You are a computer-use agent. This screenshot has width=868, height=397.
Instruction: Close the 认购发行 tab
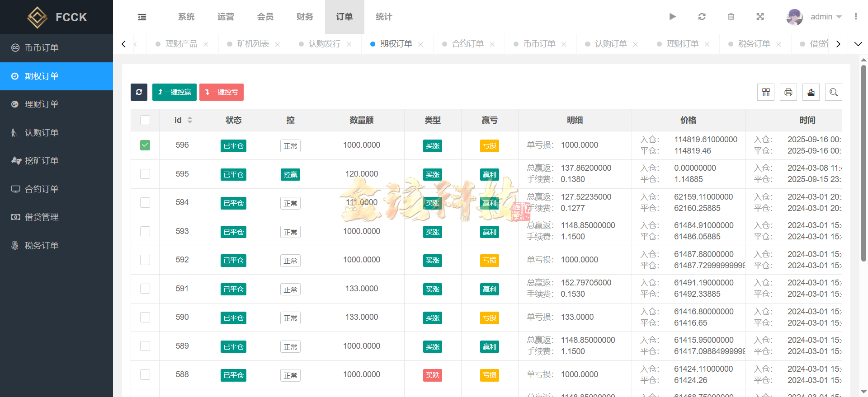tap(349, 44)
